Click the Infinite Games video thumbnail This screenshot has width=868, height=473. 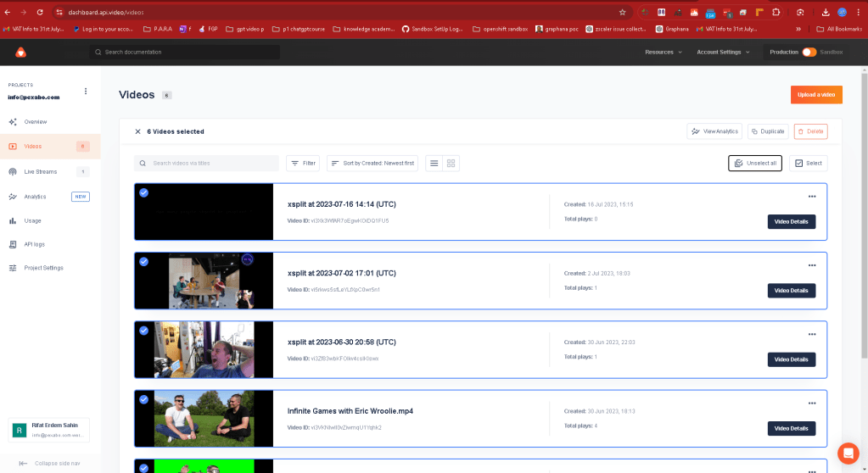(204, 418)
